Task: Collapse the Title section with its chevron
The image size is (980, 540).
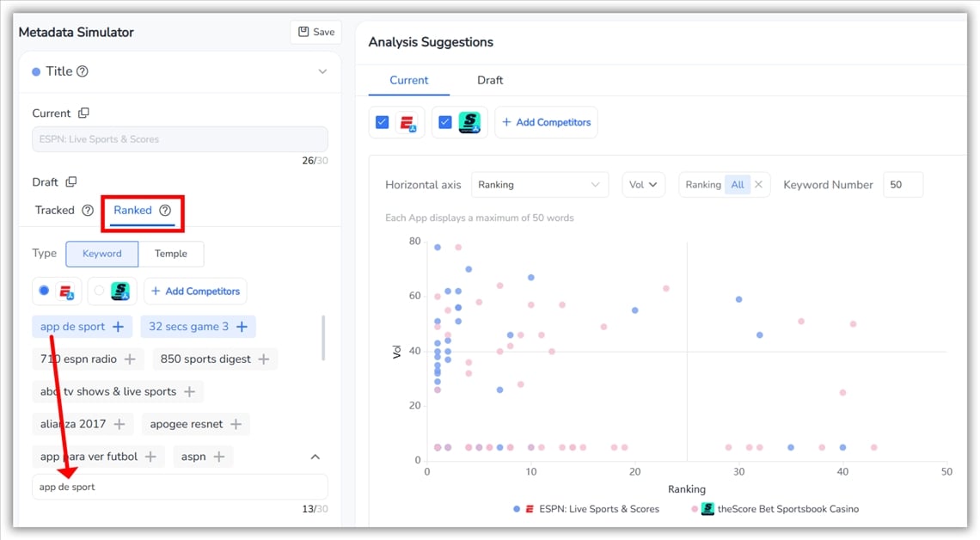Action: point(322,72)
